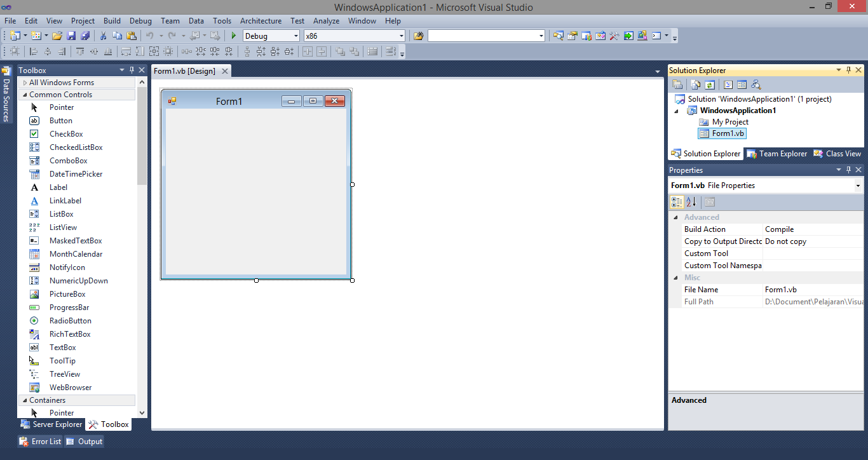Sort properties alphabetically with A-Z icon
Screen dimensions: 868x460
(x=691, y=202)
